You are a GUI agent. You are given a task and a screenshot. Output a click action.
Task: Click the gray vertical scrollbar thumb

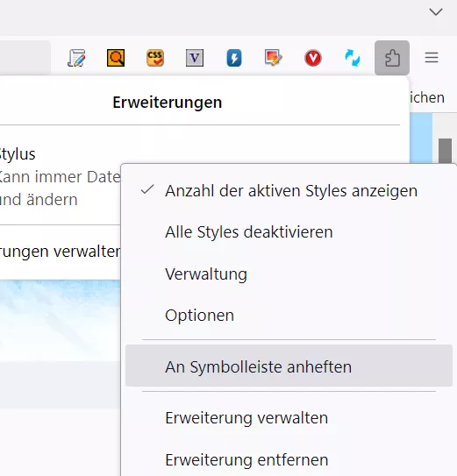pyautogui.click(x=445, y=151)
